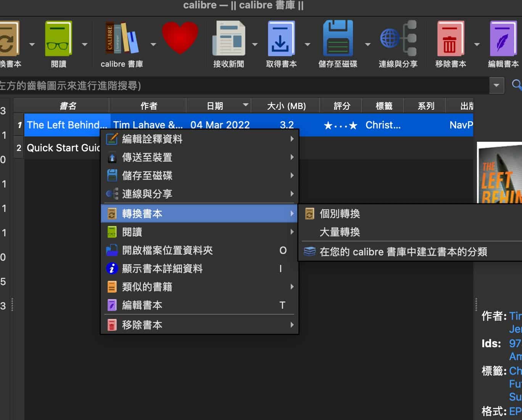
Task: Expand dropdown arrow beside 移除書本 toolbar button
Action: point(477,45)
